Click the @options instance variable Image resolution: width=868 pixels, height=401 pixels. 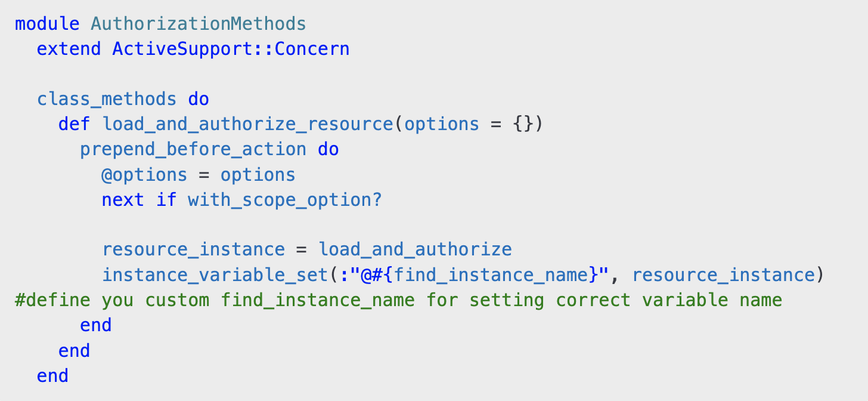pyautogui.click(x=144, y=175)
